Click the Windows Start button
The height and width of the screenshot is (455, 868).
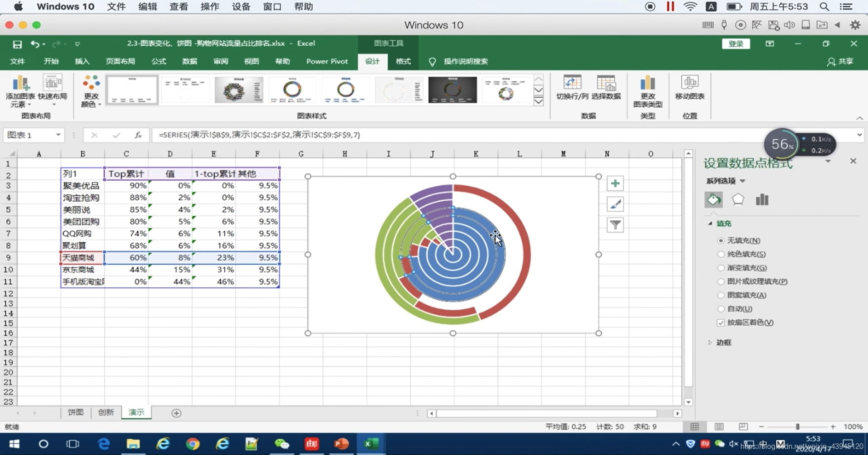(x=14, y=444)
